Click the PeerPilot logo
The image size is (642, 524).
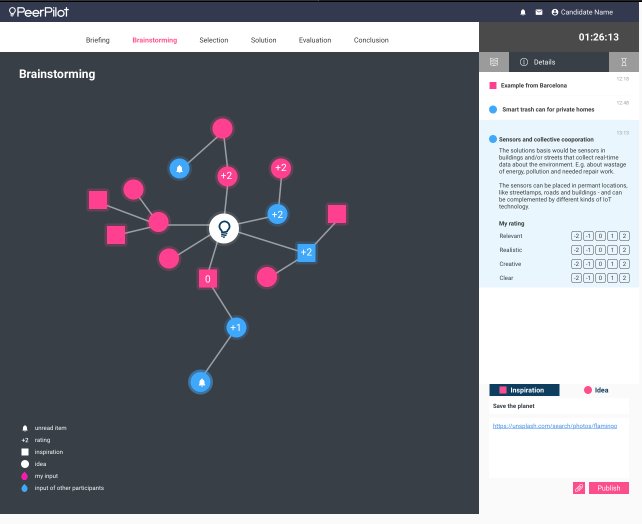39,12
